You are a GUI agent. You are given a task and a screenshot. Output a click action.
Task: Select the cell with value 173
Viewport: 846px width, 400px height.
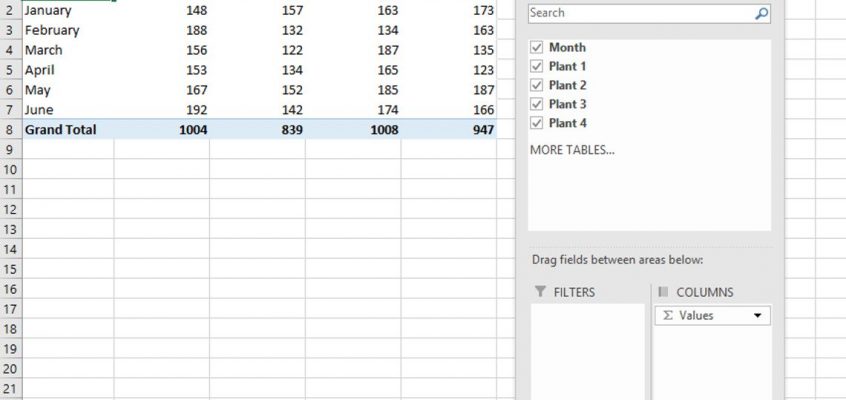[x=448, y=10]
